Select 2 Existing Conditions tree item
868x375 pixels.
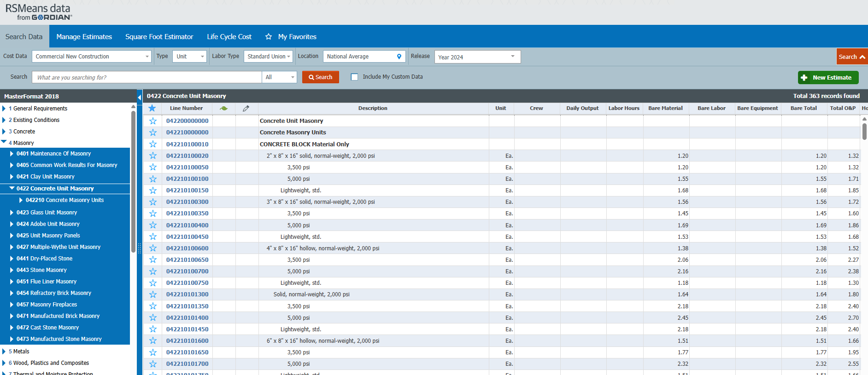(34, 120)
